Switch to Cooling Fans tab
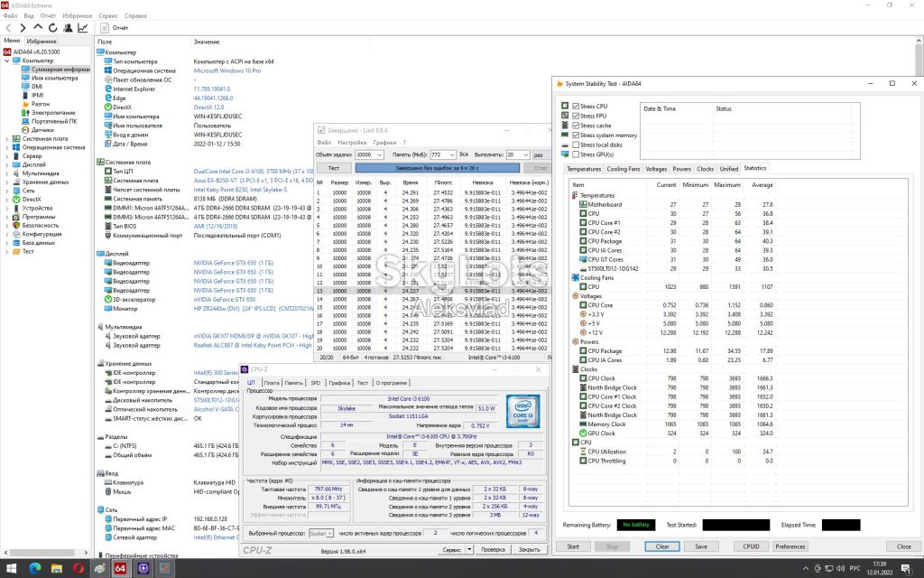The height and width of the screenshot is (578, 924). (x=623, y=169)
